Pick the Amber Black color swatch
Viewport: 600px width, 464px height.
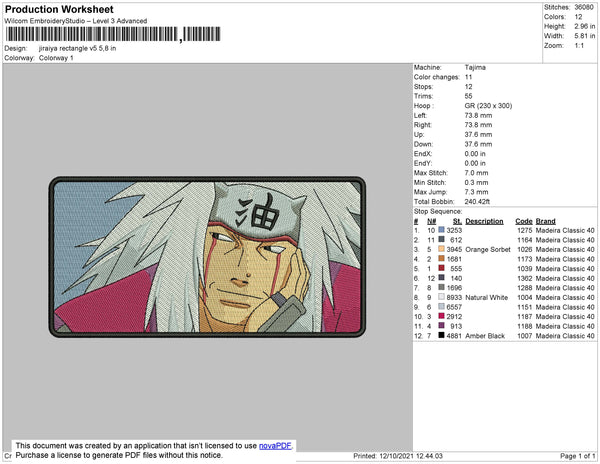[x=441, y=335]
